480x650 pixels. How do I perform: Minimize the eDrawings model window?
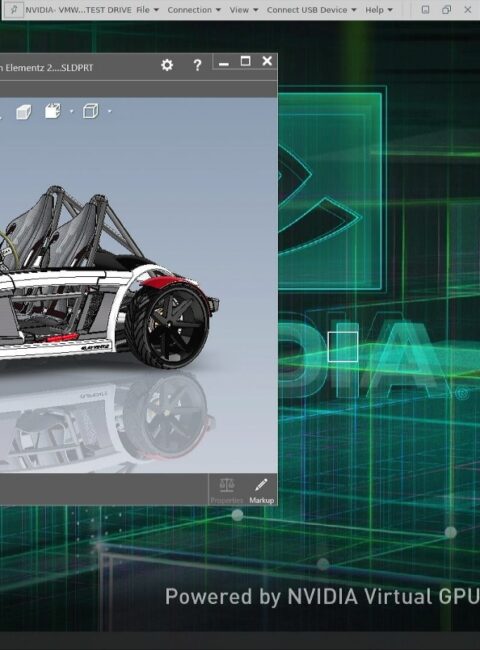224,63
